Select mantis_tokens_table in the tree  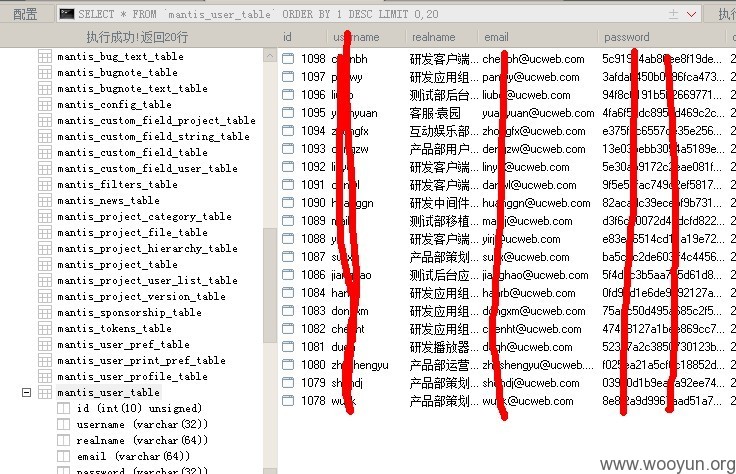pyautogui.click(x=115, y=328)
